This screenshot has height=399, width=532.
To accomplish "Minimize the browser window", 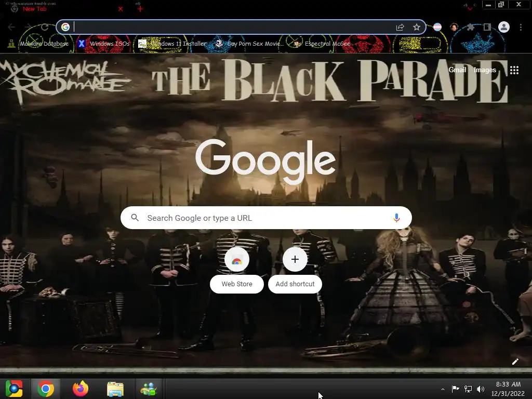I will (488, 4).
